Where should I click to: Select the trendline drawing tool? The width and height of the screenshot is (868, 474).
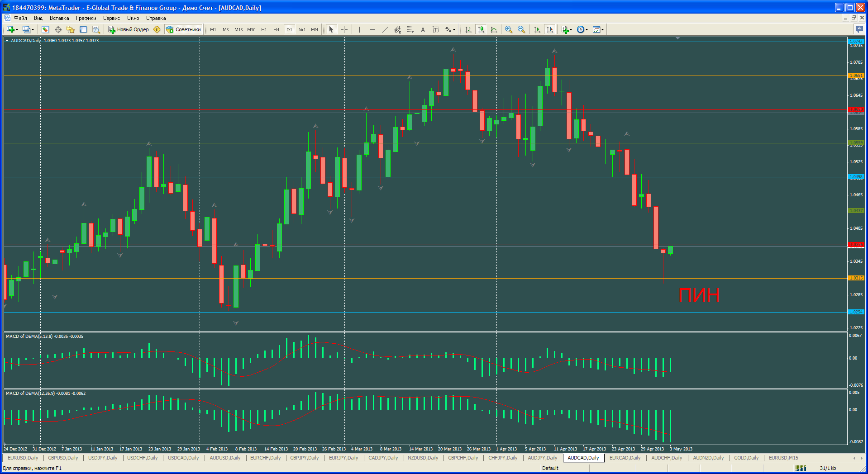pyautogui.click(x=385, y=29)
